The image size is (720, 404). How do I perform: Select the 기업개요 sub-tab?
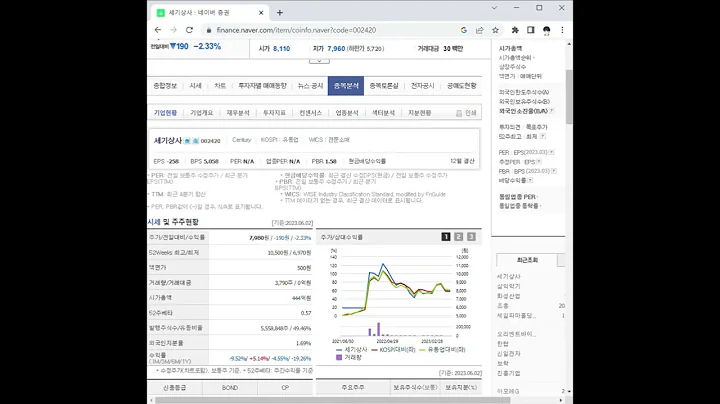pyautogui.click(x=202, y=113)
